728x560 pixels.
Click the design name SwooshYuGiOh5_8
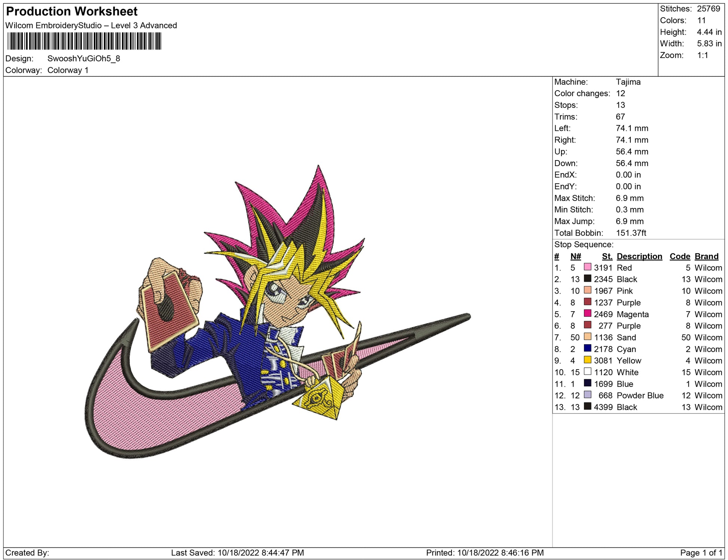point(83,59)
